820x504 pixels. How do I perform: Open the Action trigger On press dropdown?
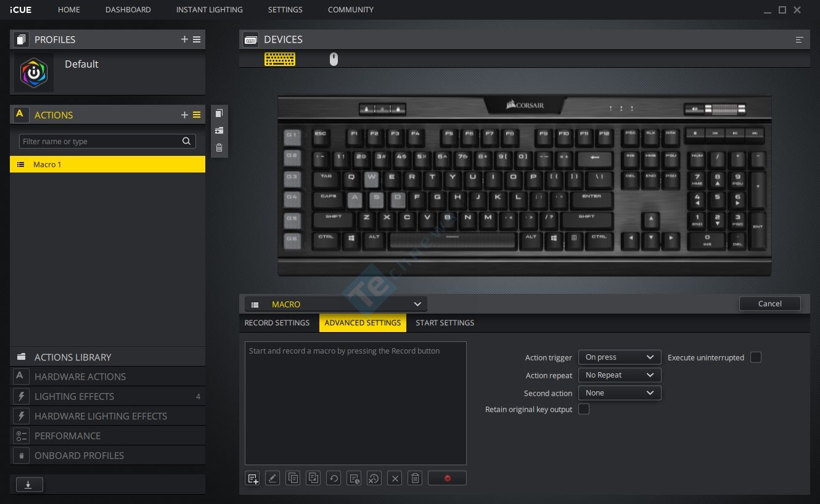click(x=620, y=357)
